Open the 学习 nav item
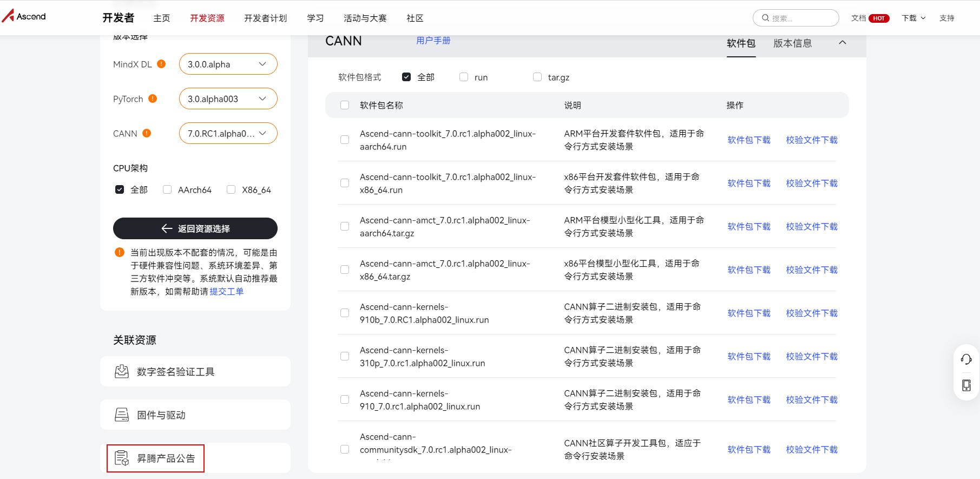This screenshot has height=479, width=980. pyautogui.click(x=315, y=18)
